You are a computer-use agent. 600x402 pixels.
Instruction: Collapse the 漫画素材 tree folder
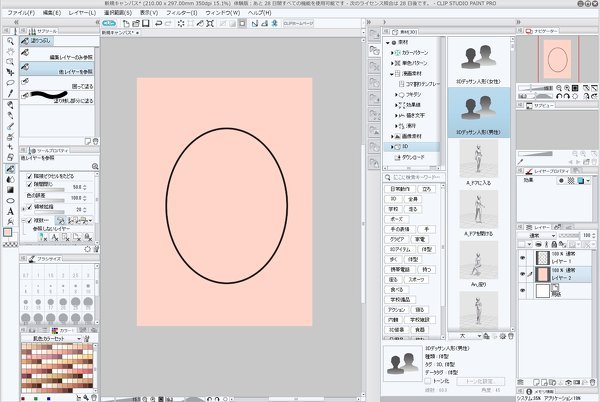point(394,73)
